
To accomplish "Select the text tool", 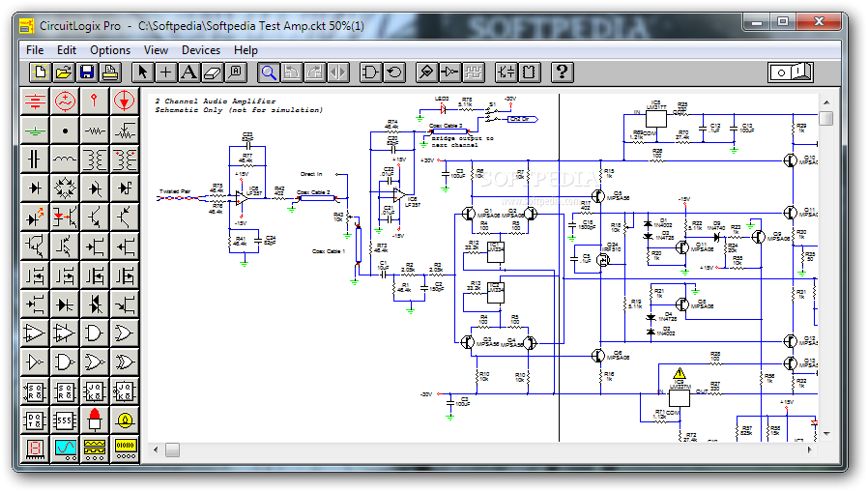I will [189, 72].
